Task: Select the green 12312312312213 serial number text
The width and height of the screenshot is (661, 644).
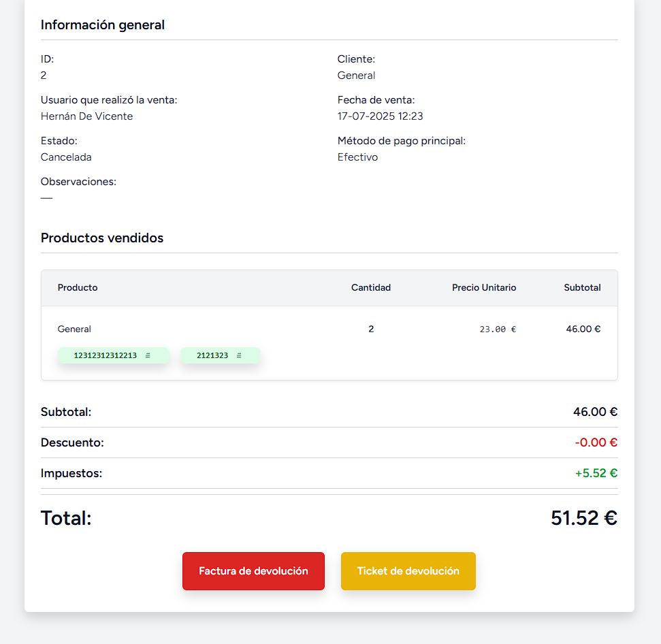Action: 105,355
